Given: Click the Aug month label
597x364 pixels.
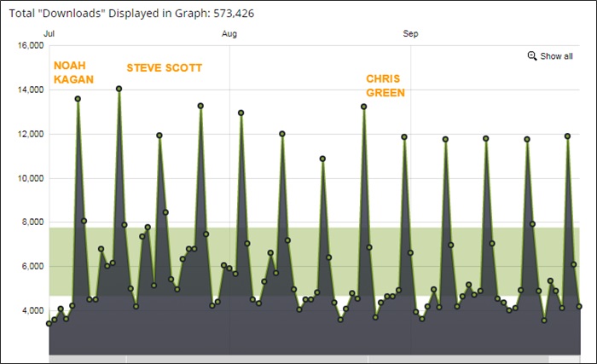Looking at the screenshot, I should (x=229, y=33).
